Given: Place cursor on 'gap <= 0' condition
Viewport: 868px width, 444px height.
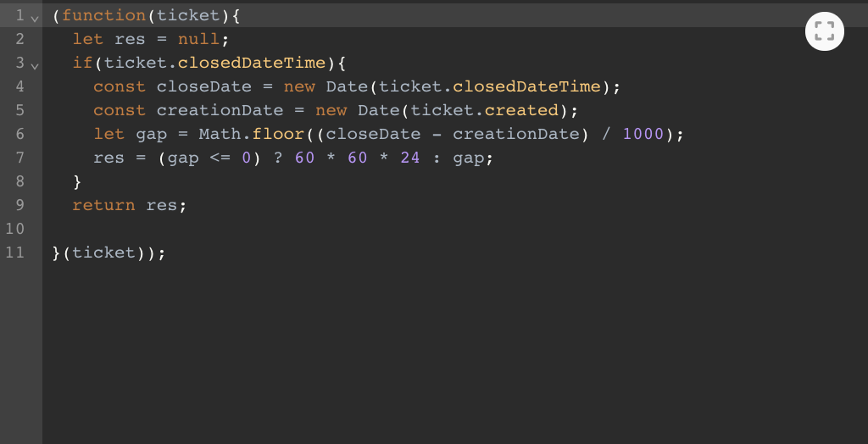Looking at the screenshot, I should [209, 158].
